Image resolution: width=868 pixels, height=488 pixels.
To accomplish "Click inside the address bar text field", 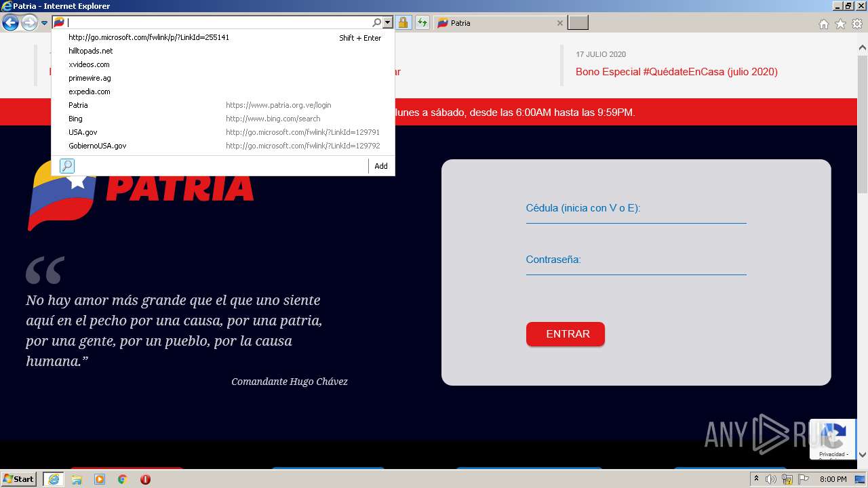I will tap(217, 22).
